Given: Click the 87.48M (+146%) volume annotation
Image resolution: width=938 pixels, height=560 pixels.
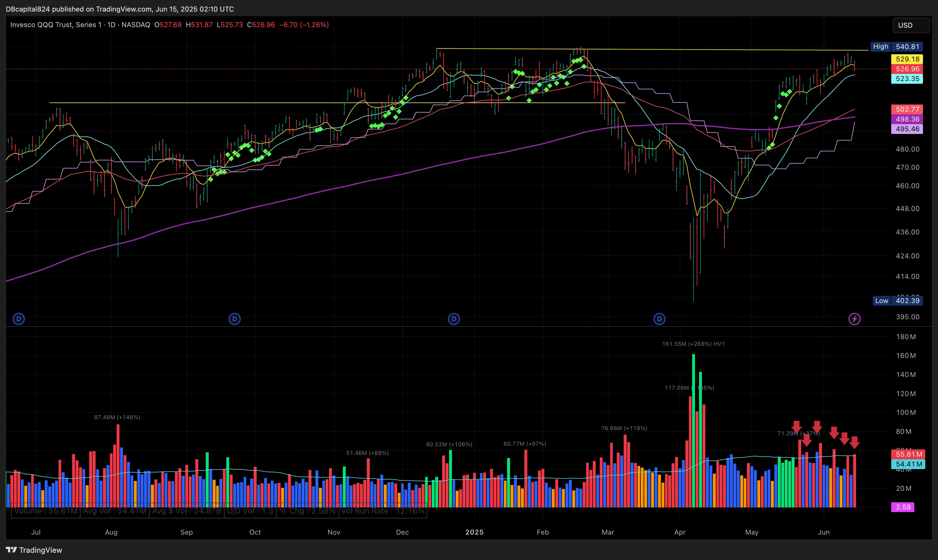Looking at the screenshot, I should tap(117, 417).
